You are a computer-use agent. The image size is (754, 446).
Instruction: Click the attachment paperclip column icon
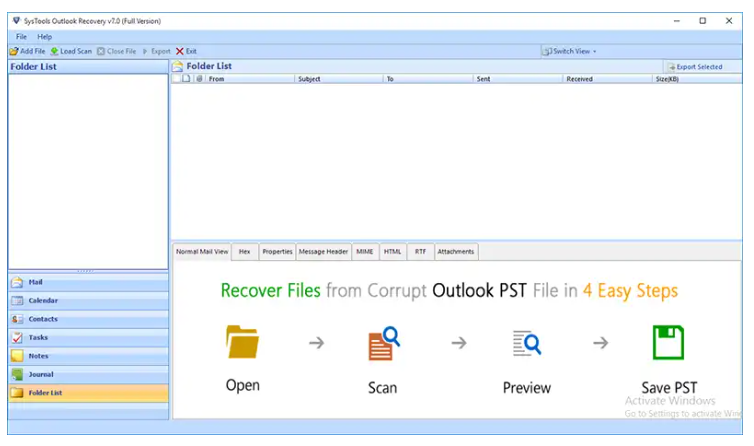[199, 78]
